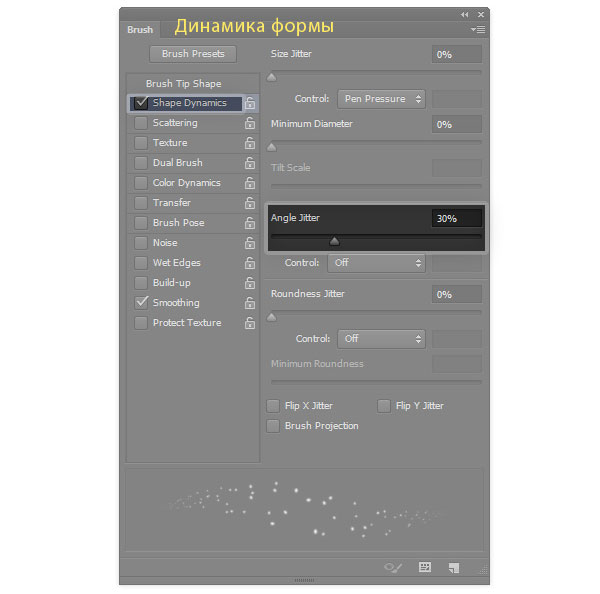Screen dimensions: 600x594
Task: Select the Texture label in the options list
Action: pos(170,143)
